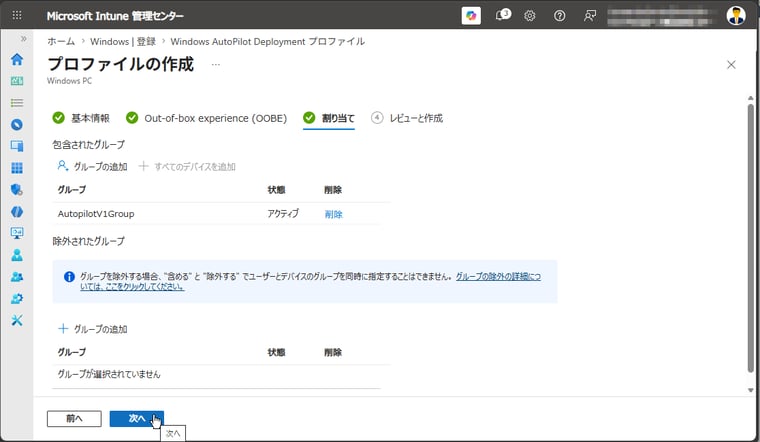
Task: Go to Home in the sidebar
Action: point(17,59)
